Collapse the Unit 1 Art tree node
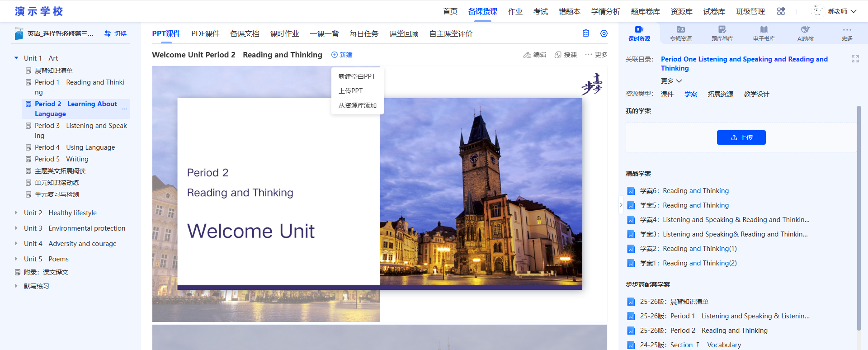Viewport: 868px width, 350px height. [x=16, y=58]
